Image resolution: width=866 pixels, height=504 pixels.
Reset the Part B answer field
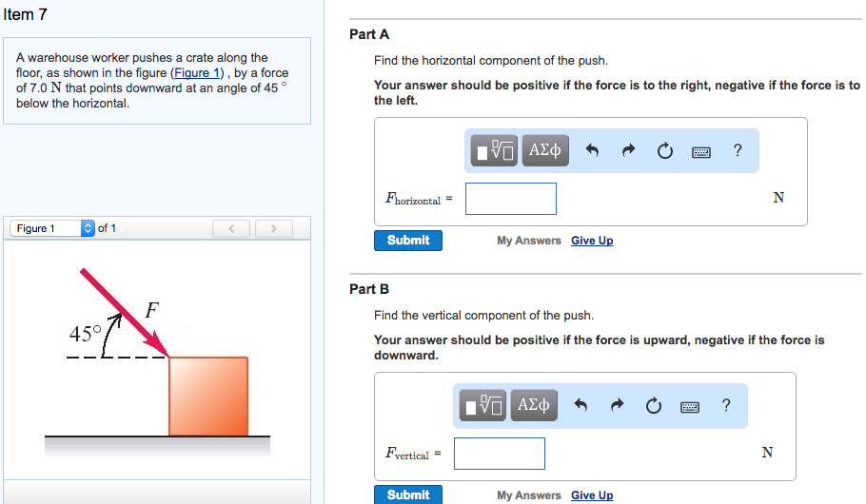tap(653, 405)
